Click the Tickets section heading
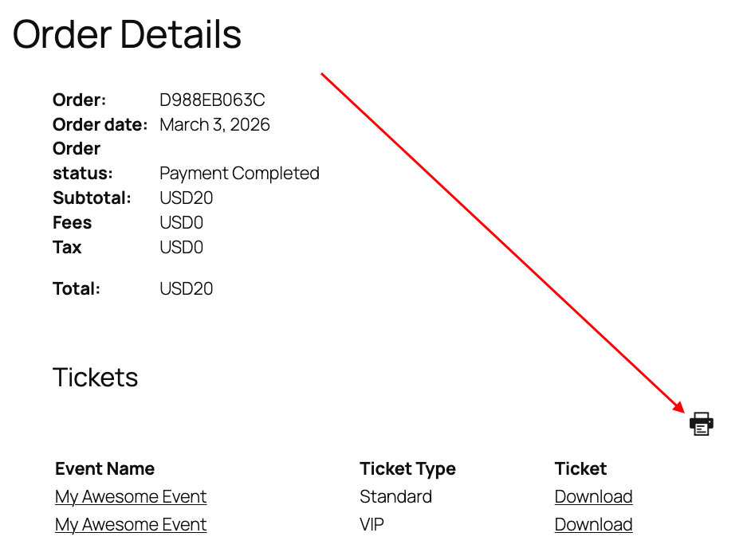The height and width of the screenshot is (560, 751). pos(95,377)
